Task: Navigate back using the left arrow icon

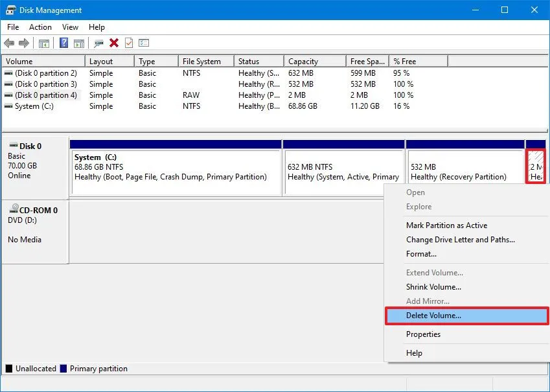Action: point(9,43)
